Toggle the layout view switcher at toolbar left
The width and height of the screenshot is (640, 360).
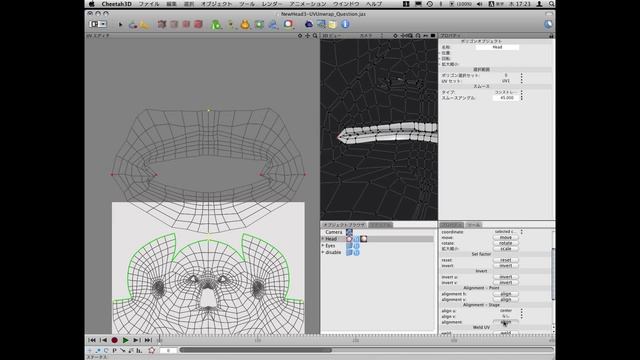(98, 24)
